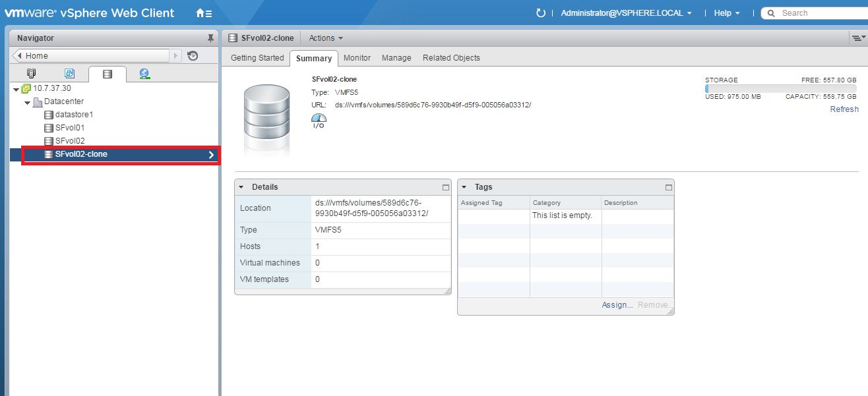The height and width of the screenshot is (396, 868).
Task: Click the vSphere Web Client logo
Action: (90, 13)
